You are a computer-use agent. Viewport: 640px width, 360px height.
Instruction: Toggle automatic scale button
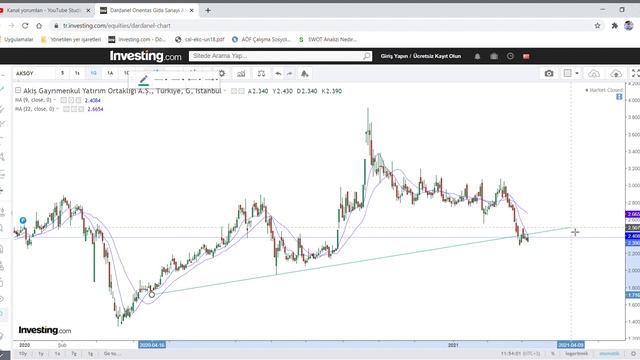pyautogui.click(x=609, y=353)
